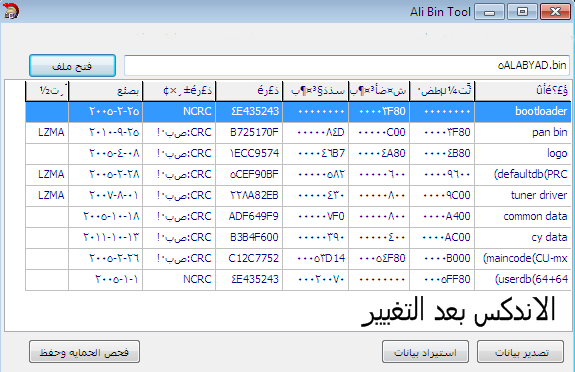Click the فحص الحمايه وحفظ button
This screenshot has width=575, height=372.
(x=84, y=352)
